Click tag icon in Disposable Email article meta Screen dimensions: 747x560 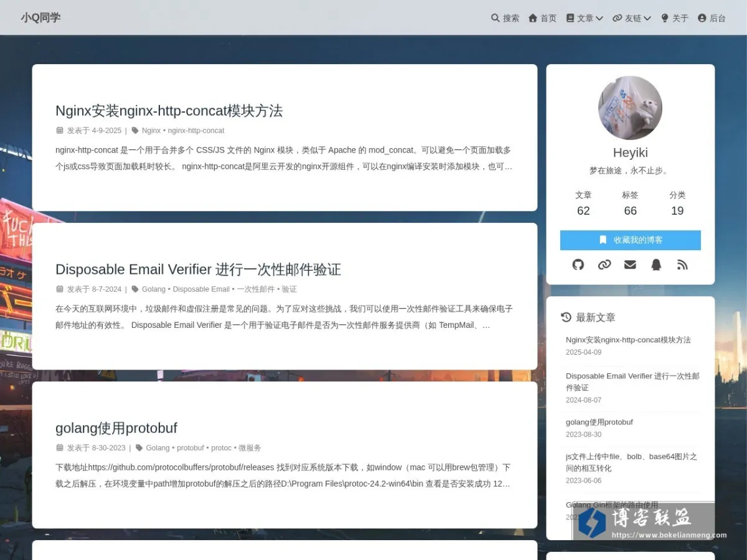[135, 289]
